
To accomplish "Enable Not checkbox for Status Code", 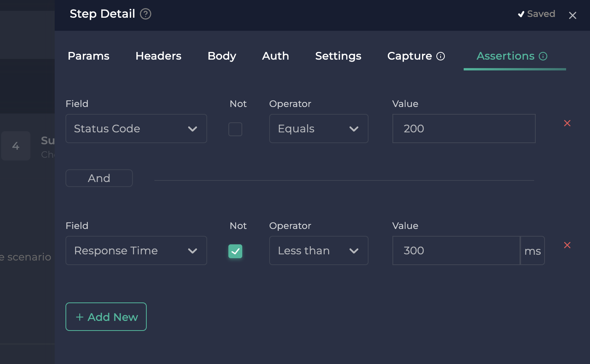I will 235,129.
